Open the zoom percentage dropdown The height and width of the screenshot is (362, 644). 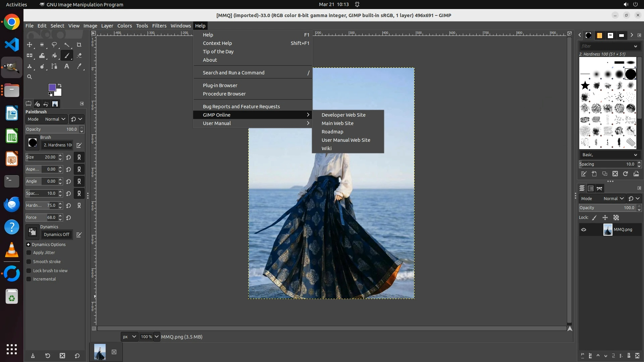tap(157, 337)
